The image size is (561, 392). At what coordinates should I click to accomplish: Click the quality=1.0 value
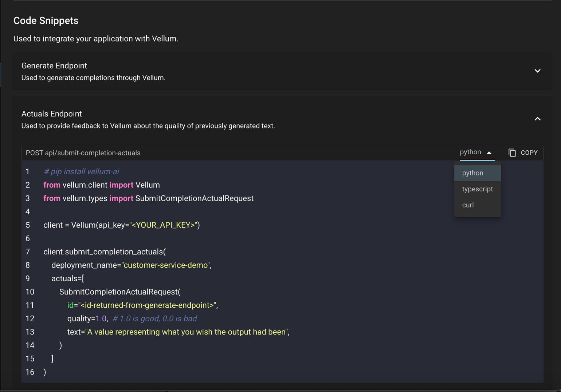coord(101,318)
